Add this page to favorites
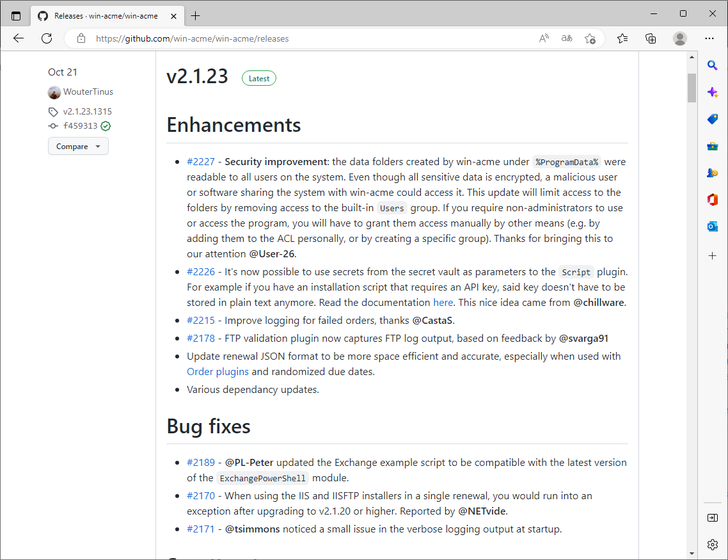Viewport: 728px width, 560px height. [x=590, y=38]
